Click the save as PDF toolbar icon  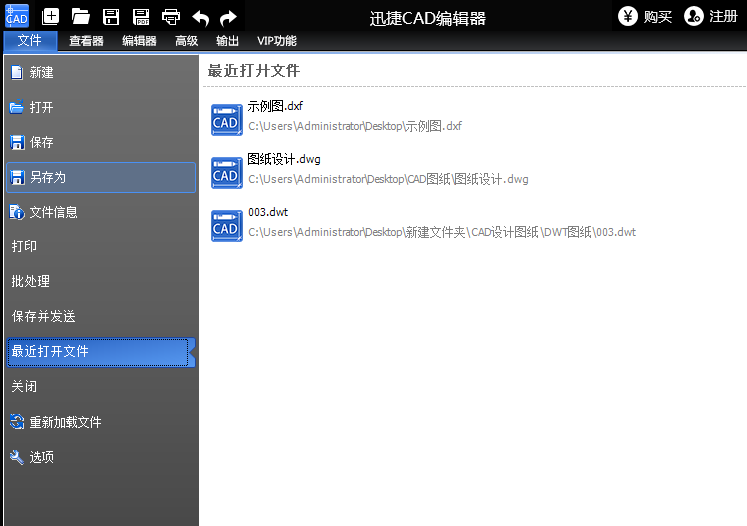141,16
